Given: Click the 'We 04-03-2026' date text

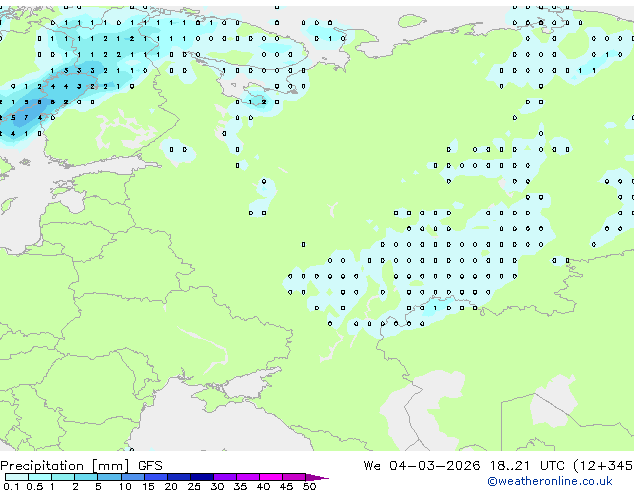Looking at the screenshot, I should (x=422, y=466).
